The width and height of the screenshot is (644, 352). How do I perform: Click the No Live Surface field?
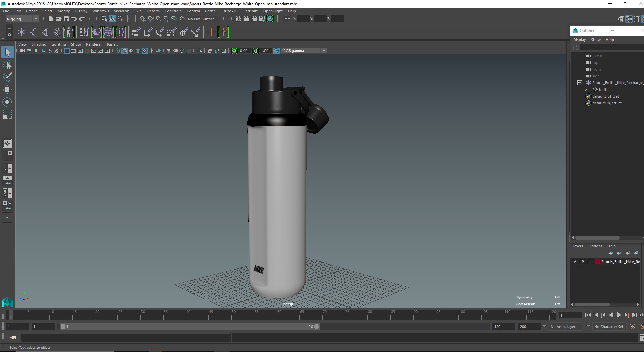pyautogui.click(x=203, y=19)
